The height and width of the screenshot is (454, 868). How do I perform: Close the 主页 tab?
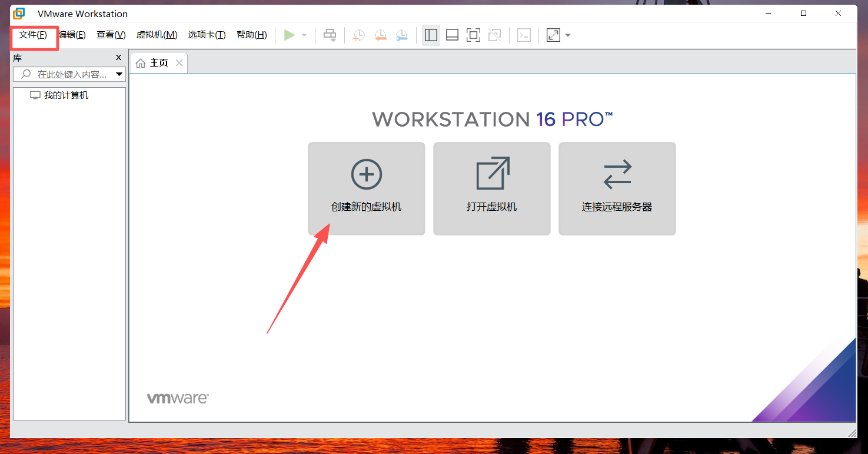(179, 63)
